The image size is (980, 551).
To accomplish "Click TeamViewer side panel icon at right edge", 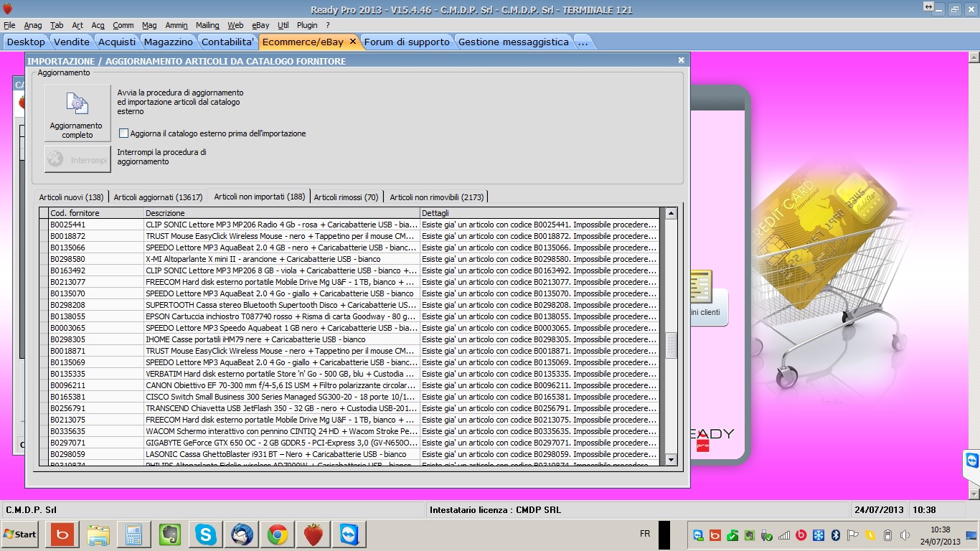I will point(971,460).
